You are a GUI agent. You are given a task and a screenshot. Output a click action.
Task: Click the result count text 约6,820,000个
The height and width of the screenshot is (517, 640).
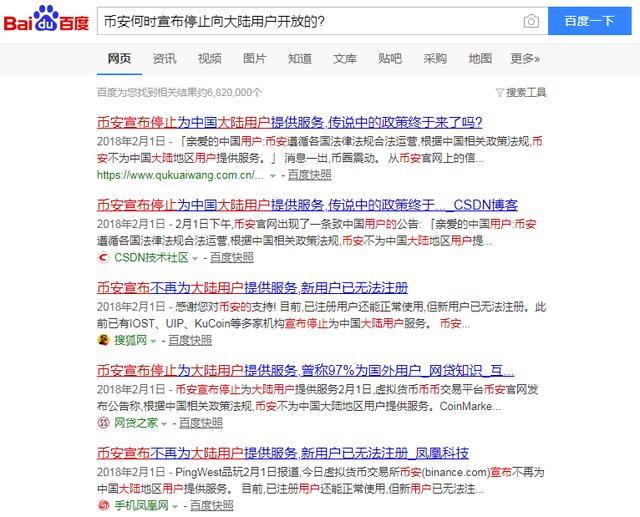pyautogui.click(x=179, y=93)
